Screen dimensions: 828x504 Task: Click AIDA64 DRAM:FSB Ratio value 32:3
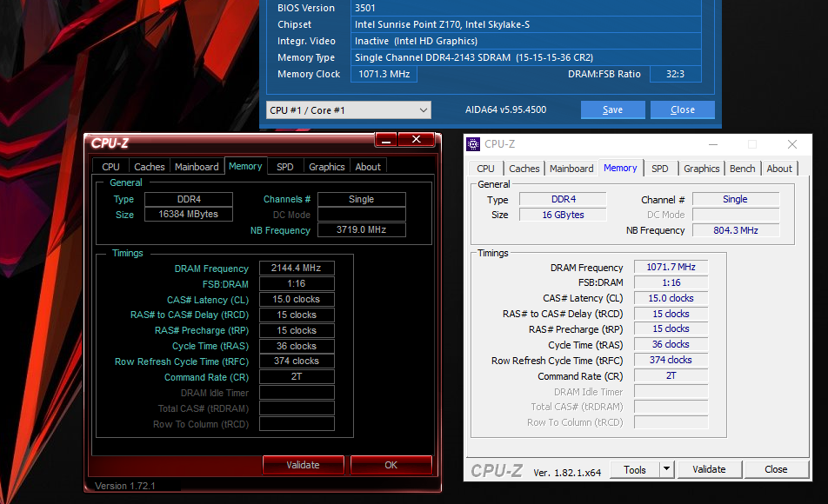click(676, 74)
